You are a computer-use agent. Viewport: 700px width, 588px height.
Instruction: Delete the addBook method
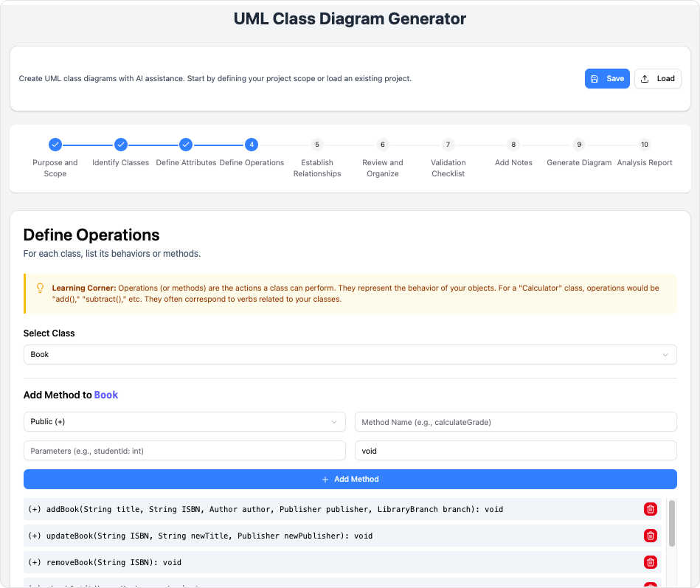click(650, 509)
